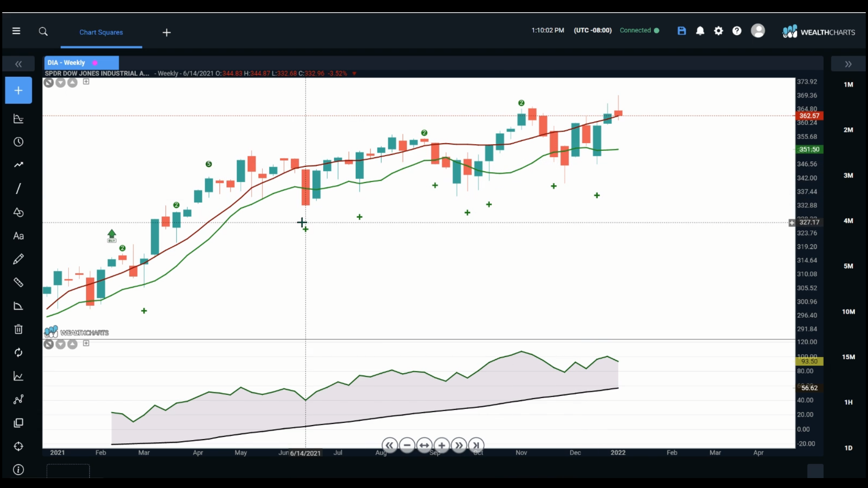Delete drawings with trash icon
This screenshot has height=488, width=868.
pyautogui.click(x=19, y=329)
